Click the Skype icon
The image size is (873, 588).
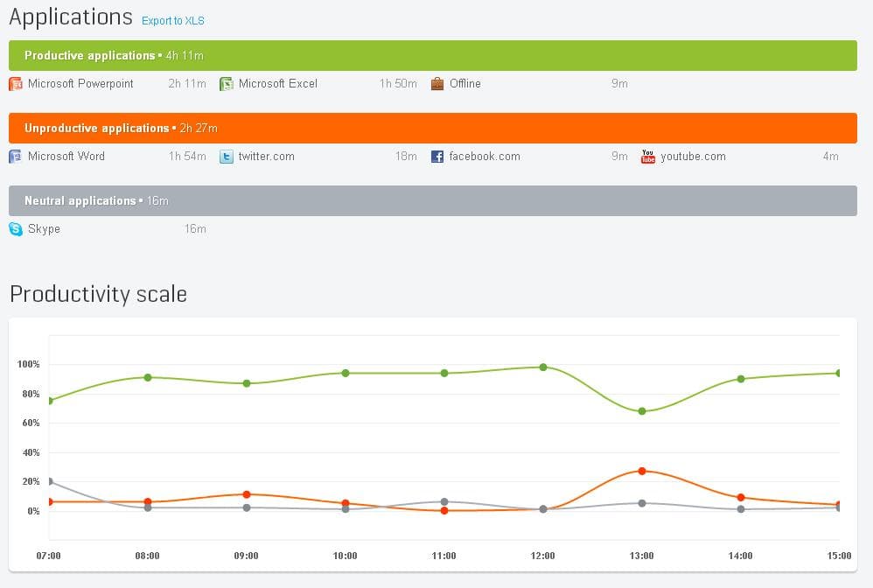tap(16, 229)
